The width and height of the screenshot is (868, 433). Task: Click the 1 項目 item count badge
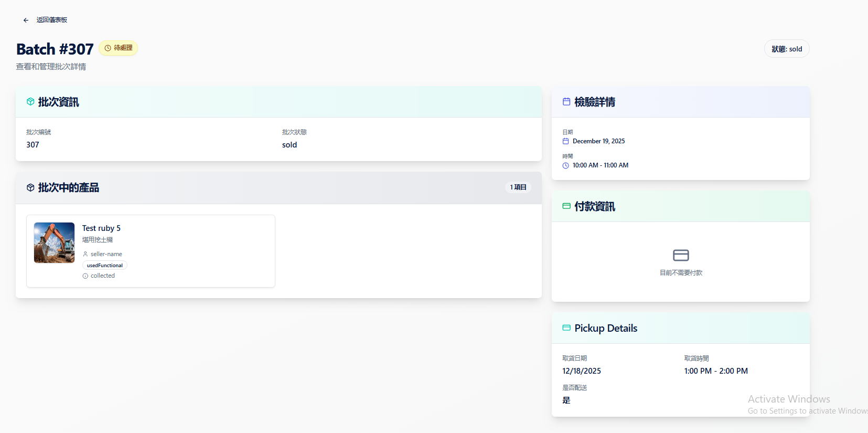click(518, 187)
